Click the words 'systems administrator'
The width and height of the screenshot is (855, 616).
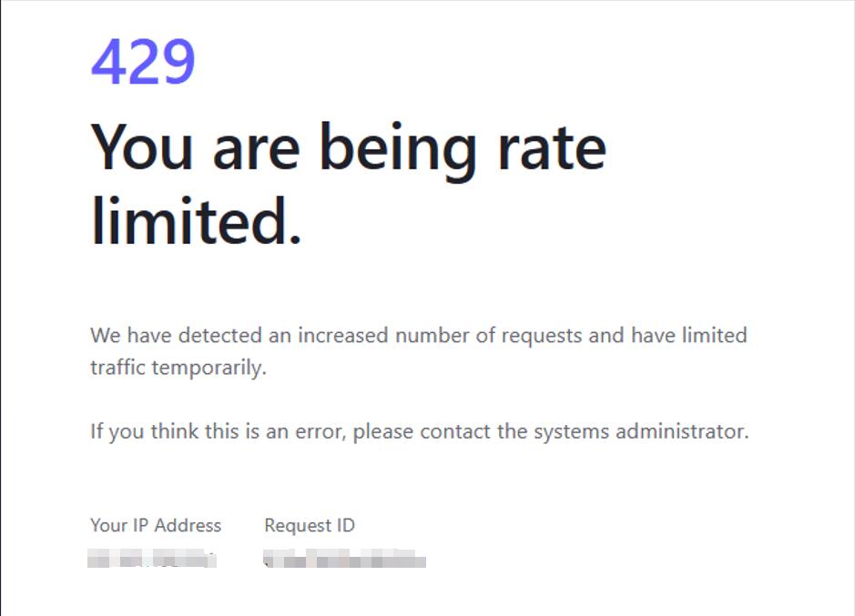tap(641, 431)
